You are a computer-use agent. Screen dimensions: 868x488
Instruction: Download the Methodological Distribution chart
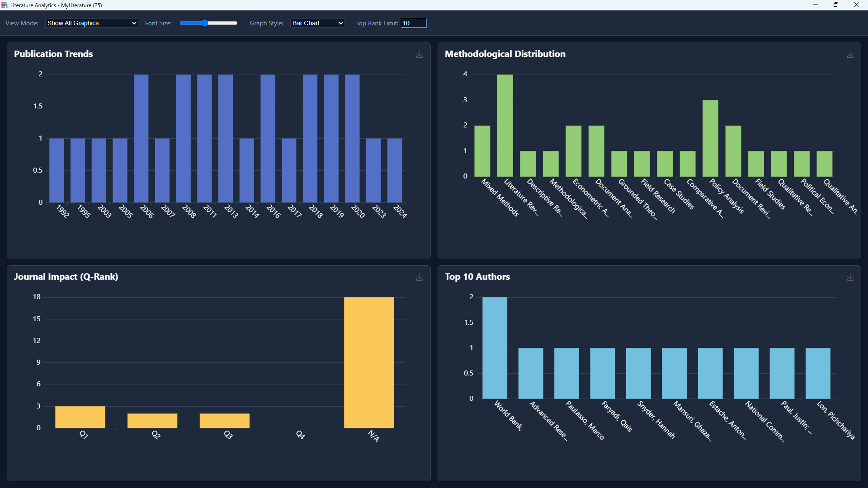(x=850, y=54)
